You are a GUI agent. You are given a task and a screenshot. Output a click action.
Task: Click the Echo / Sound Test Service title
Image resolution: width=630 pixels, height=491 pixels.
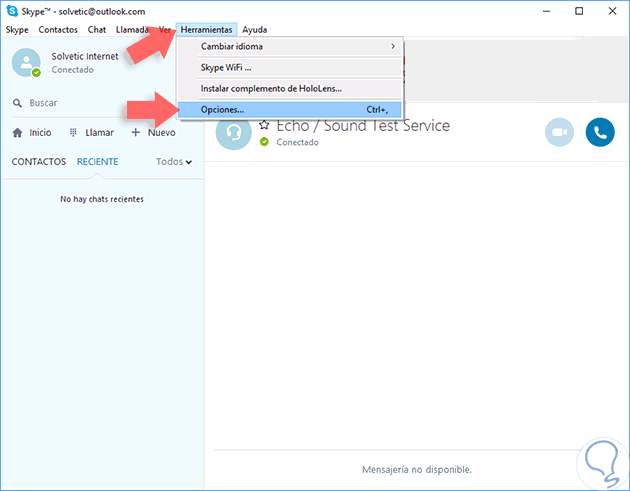(363, 126)
